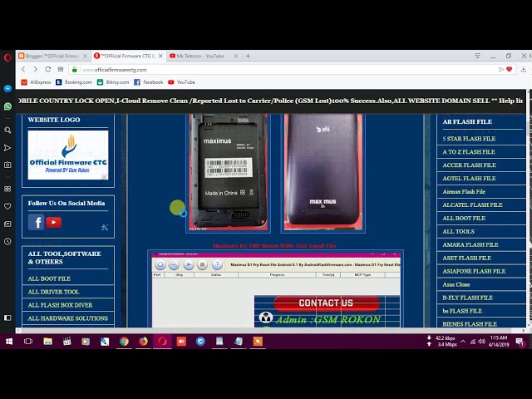This screenshot has height=399, width=532.
Task: Click the Opera snapshot camera icon
Action: [7, 165]
